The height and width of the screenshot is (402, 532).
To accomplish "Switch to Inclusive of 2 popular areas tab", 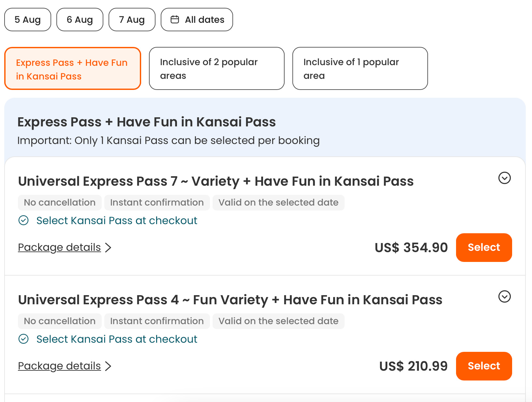I will pyautogui.click(x=216, y=69).
